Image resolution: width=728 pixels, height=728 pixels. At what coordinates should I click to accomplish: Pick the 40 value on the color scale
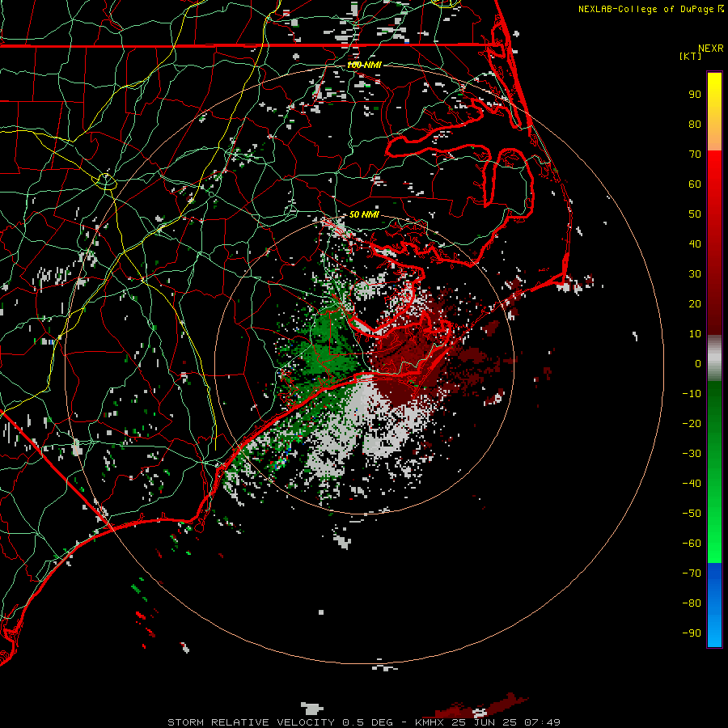[695, 244]
